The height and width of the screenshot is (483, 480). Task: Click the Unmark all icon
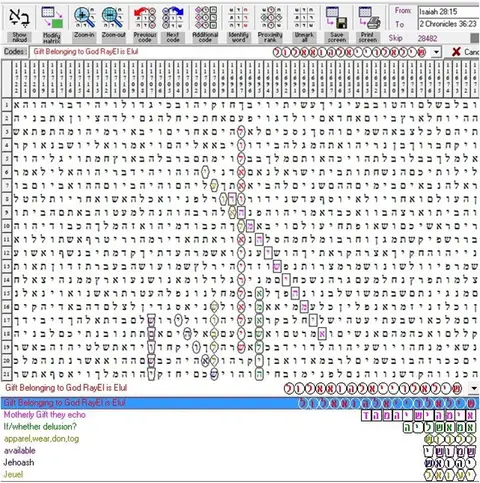coord(304,17)
